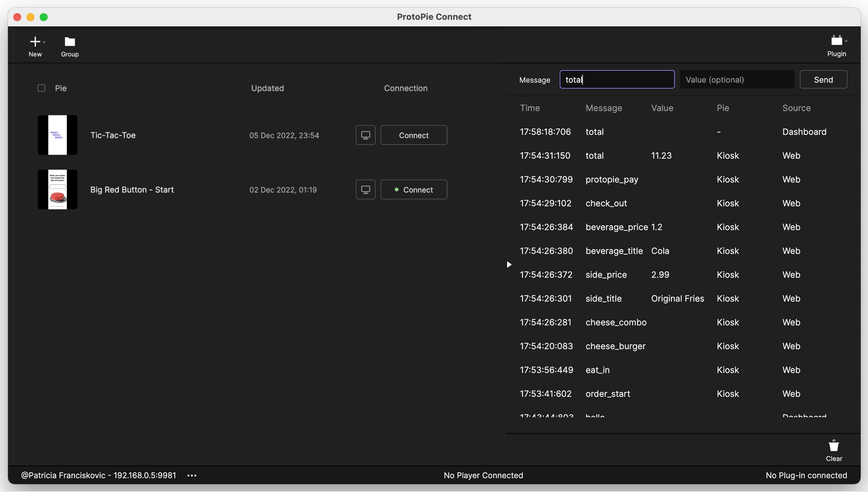Connect the Tic-Tac-Toe pie
The width and height of the screenshot is (868, 496).
(413, 135)
